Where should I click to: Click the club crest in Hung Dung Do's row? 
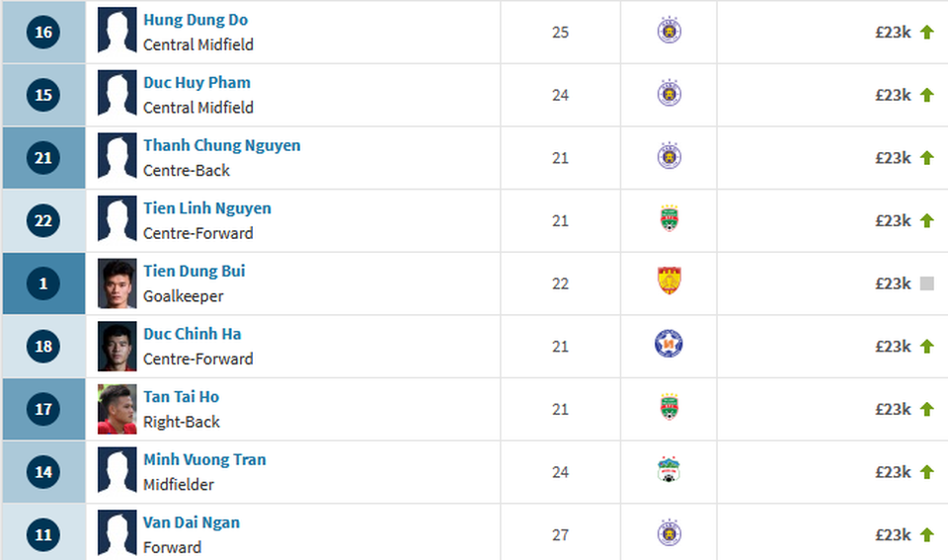(x=669, y=32)
